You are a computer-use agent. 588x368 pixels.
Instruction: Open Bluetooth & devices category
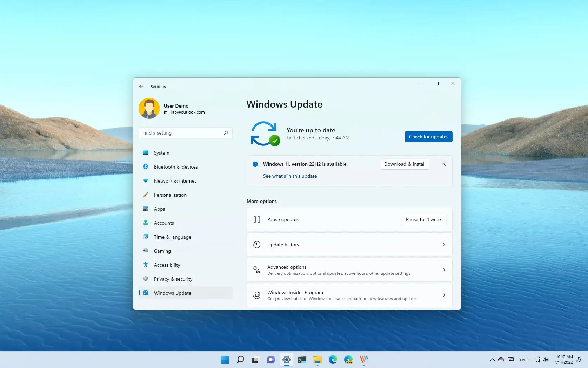[x=186, y=167]
